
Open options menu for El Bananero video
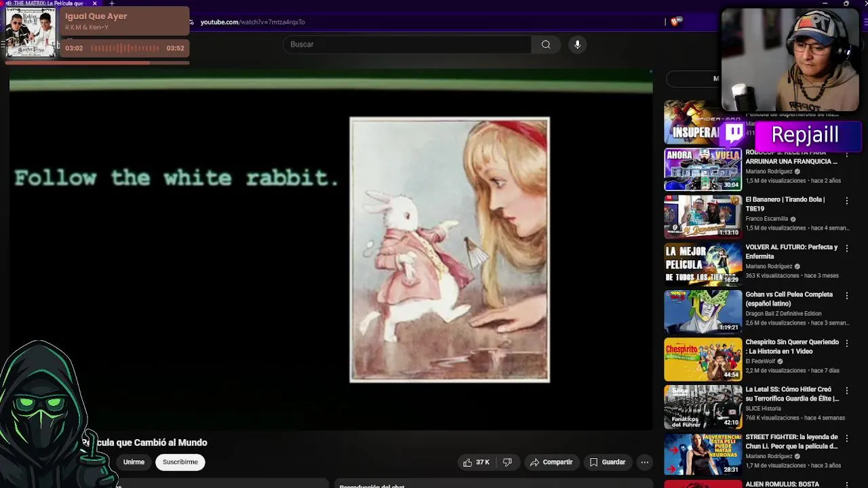click(846, 201)
